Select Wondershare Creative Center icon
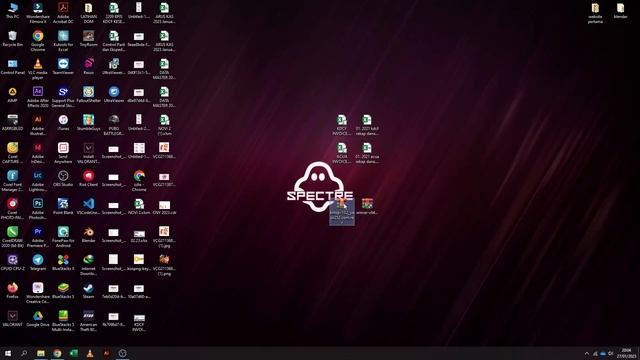 click(38, 292)
